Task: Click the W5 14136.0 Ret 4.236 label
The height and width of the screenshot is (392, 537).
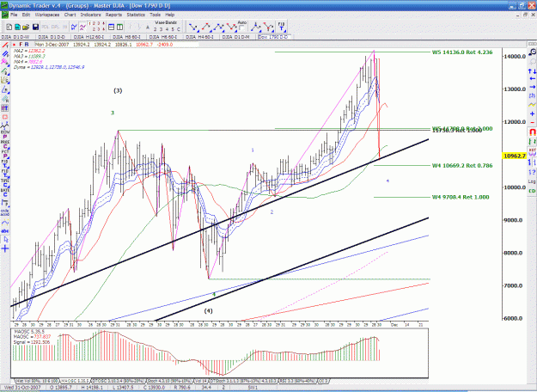Action: (462, 52)
